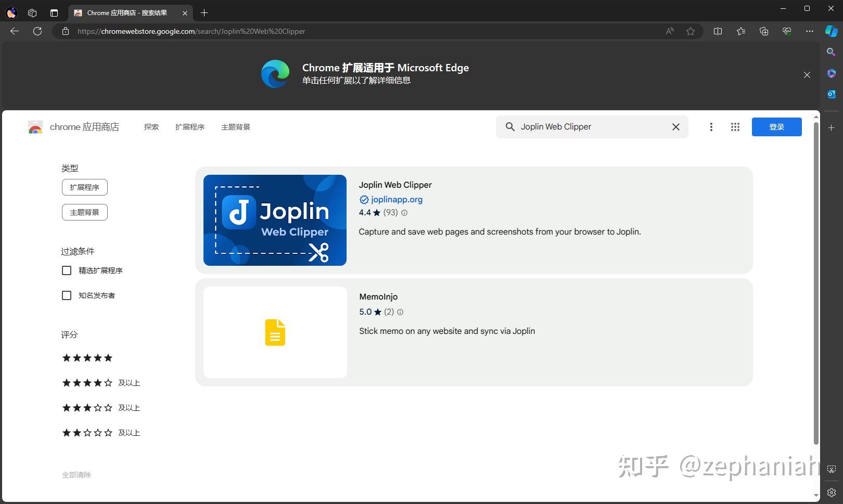Clear the Joplin Web Clipper search field

[675, 126]
